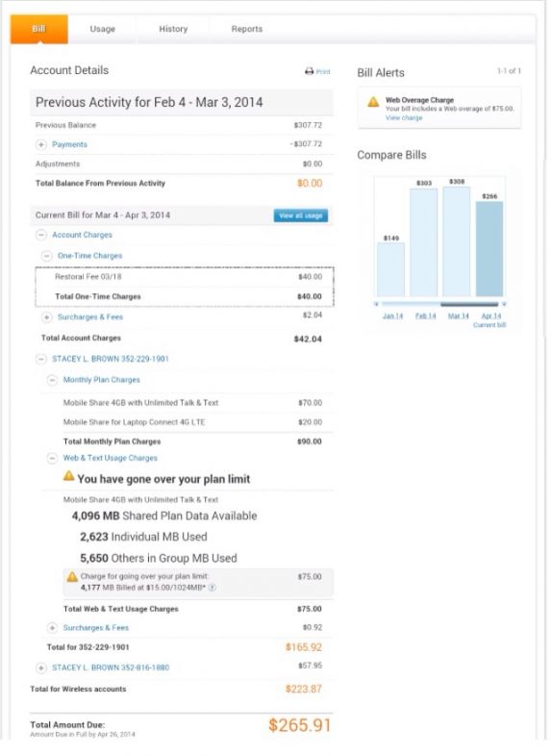Screen dimensions: 551x756
Task: Expand Surcharges & Fees under Account Charges
Action: pos(47,317)
